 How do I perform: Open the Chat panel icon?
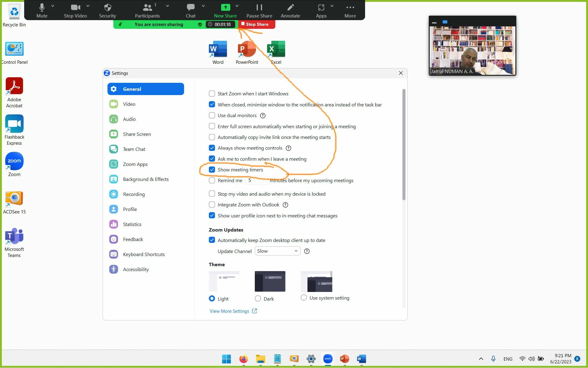(190, 7)
